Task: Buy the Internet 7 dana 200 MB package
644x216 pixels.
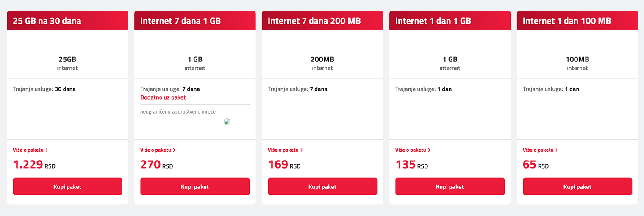Action: (322, 187)
